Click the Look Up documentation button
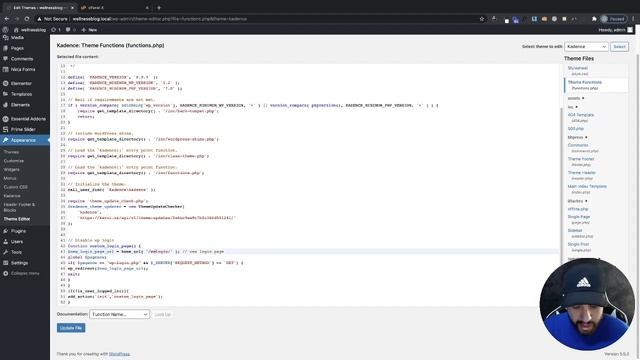640x360 pixels. [x=162, y=314]
